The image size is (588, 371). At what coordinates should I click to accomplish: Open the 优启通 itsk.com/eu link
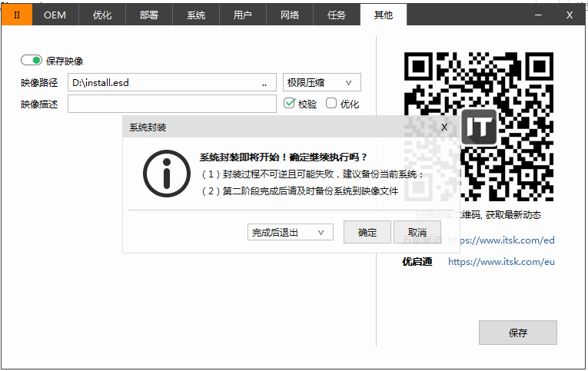point(501,262)
